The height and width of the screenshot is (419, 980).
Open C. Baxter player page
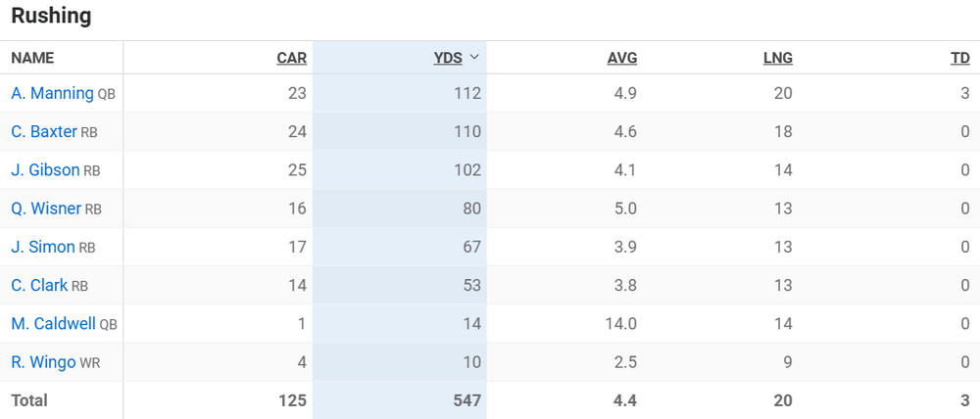coord(44,132)
